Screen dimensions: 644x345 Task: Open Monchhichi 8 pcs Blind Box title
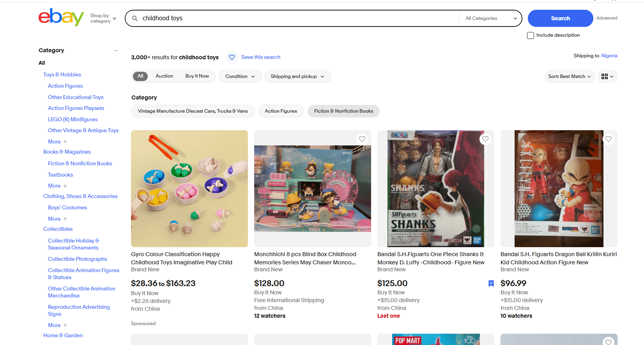[305, 258]
